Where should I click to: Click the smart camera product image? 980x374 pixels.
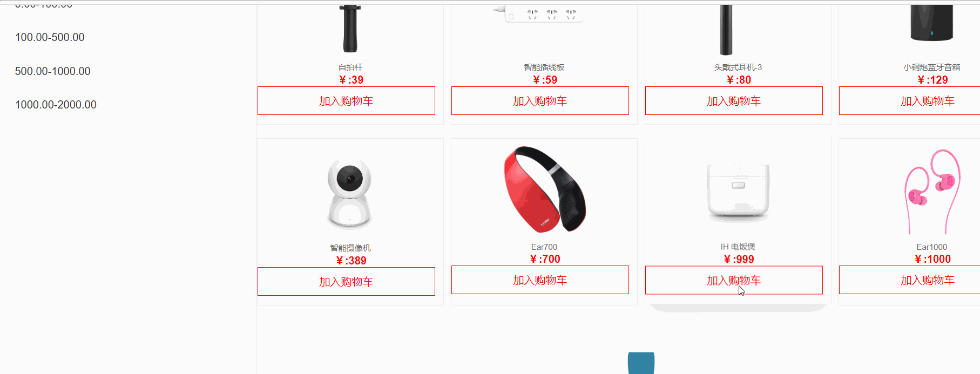[350, 194]
